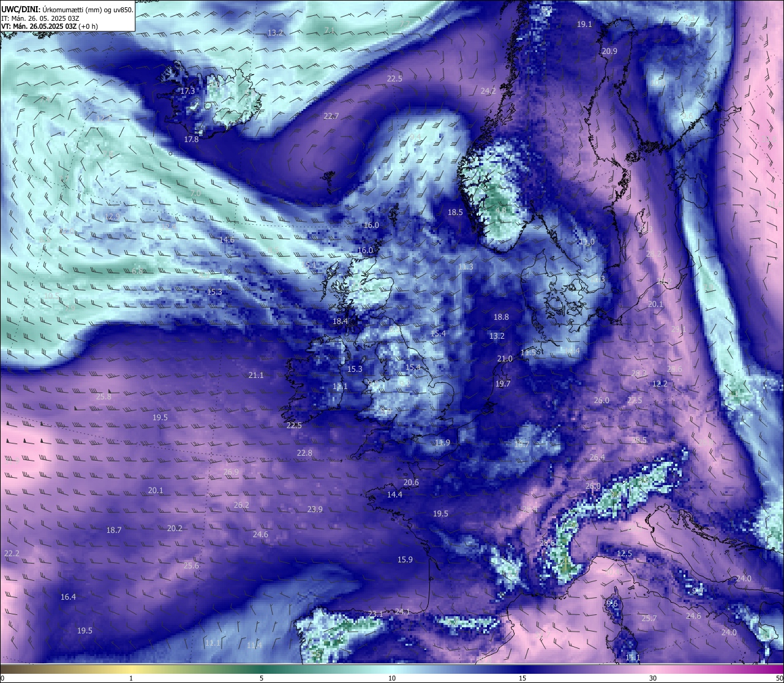The image size is (784, 683).
Task: Click the 24.1 value over northern Spain
Action: click(x=402, y=612)
